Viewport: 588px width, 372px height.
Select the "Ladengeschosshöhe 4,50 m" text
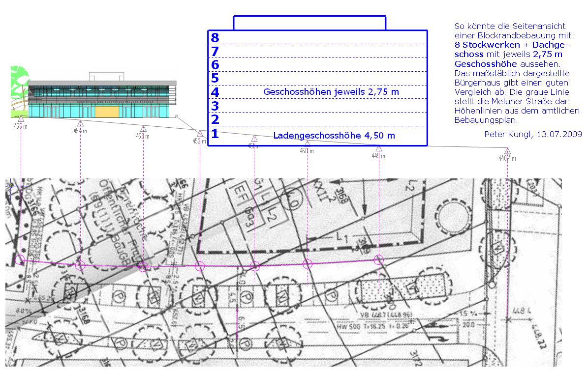click(334, 135)
